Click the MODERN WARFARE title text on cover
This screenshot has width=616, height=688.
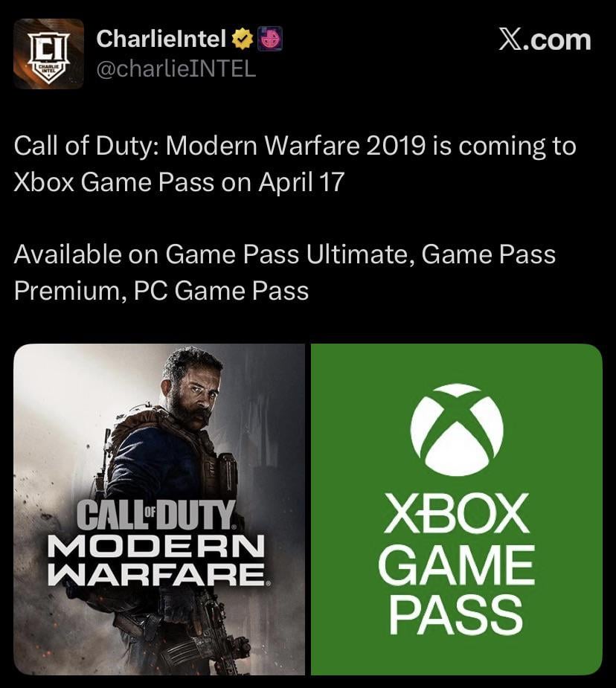157,559
